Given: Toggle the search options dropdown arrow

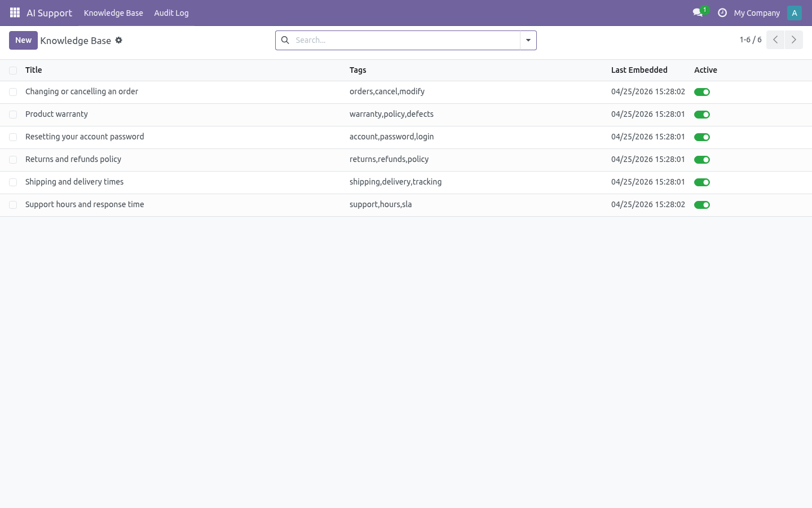Looking at the screenshot, I should pyautogui.click(x=528, y=40).
